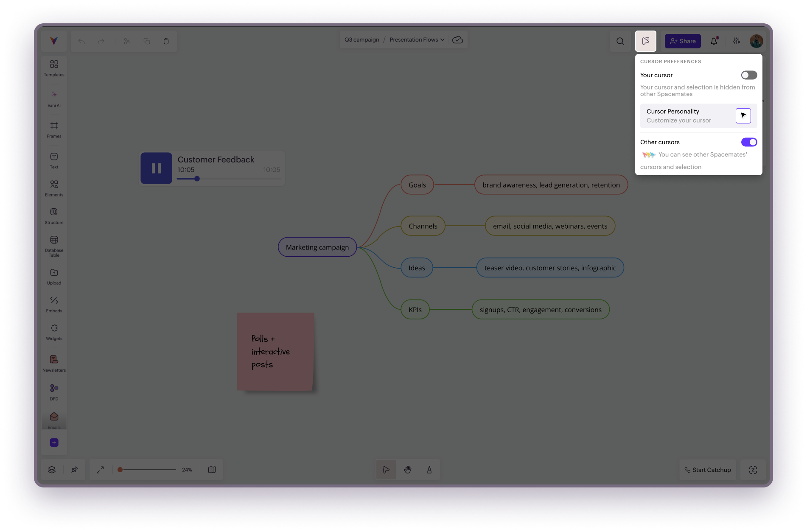This screenshot has height=532, width=807.
Task: Select the email, social media, webinars node
Action: pos(550,226)
